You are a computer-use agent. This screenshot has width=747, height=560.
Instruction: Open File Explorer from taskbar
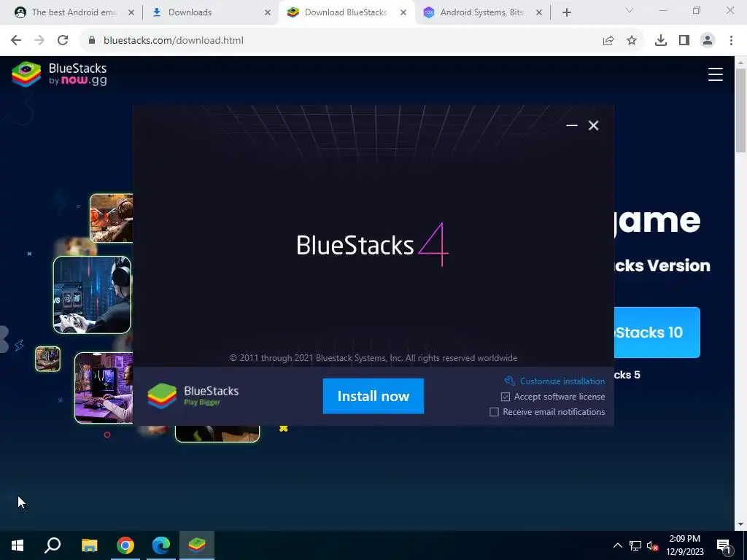point(89,545)
